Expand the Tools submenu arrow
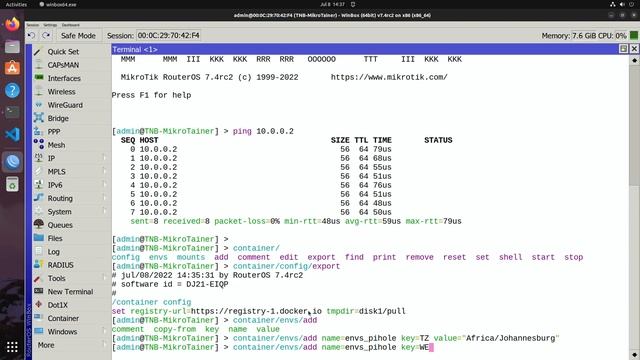640x360 pixels. pyautogui.click(x=104, y=278)
